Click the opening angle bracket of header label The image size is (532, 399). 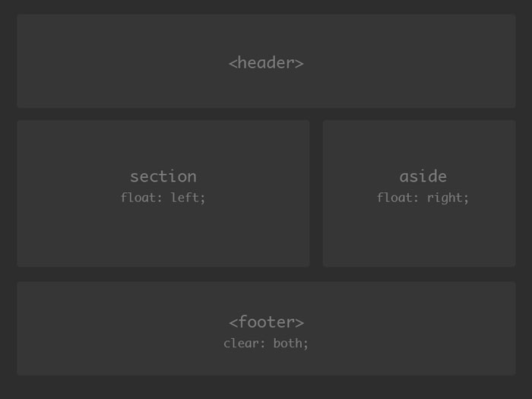point(233,63)
